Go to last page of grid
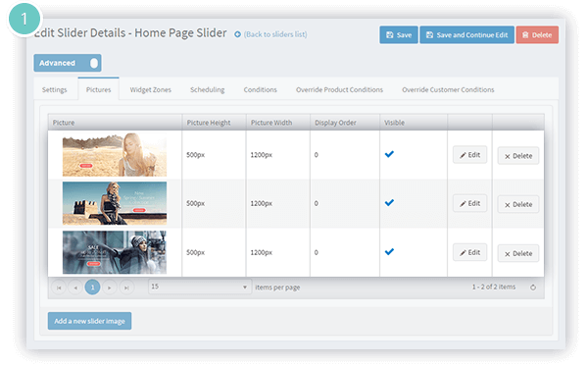The width and height of the screenshot is (588, 367). [126, 288]
